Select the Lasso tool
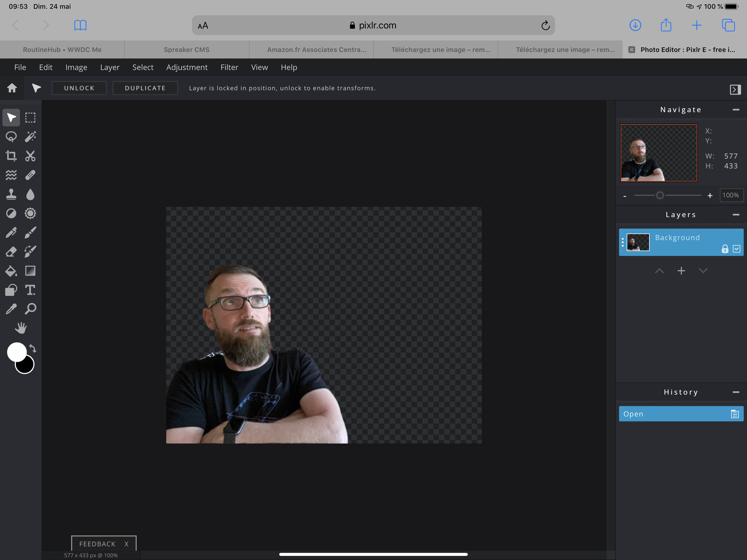 click(11, 137)
